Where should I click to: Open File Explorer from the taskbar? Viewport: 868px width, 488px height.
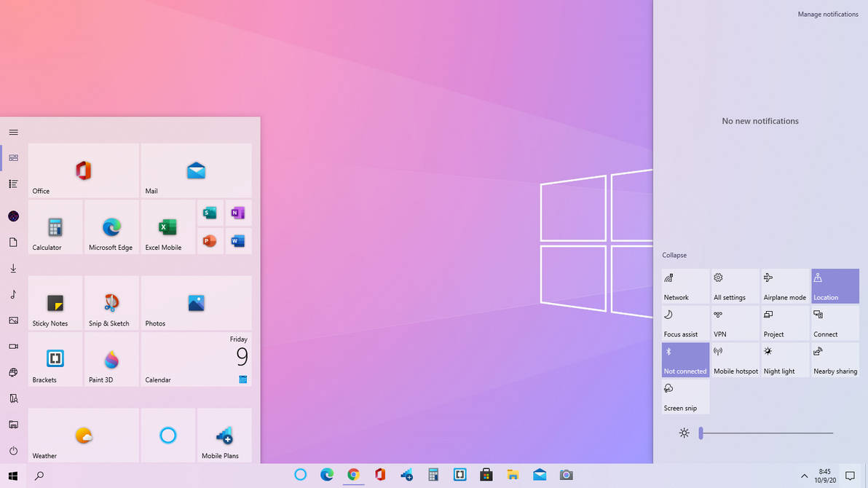click(513, 475)
